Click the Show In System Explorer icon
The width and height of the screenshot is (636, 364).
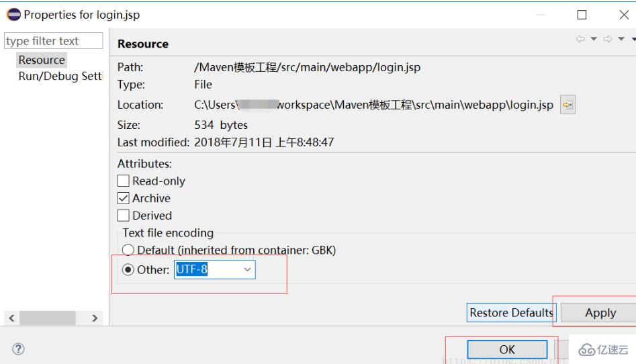(x=567, y=105)
